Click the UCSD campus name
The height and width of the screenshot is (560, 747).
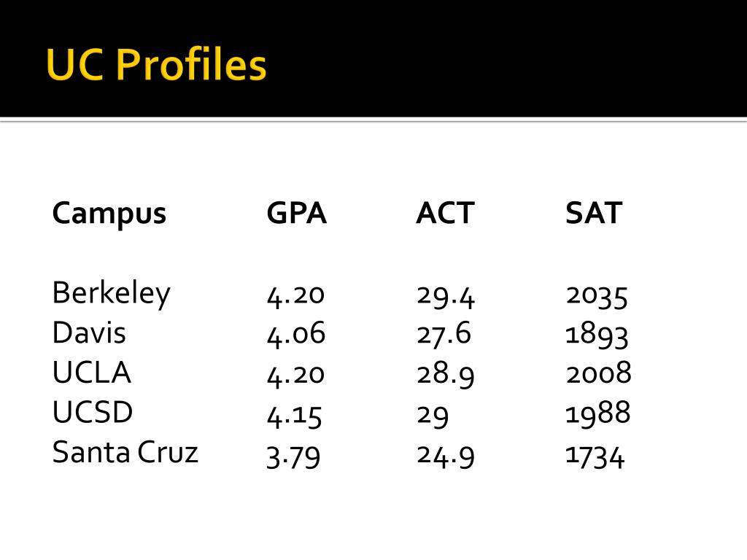tap(93, 412)
